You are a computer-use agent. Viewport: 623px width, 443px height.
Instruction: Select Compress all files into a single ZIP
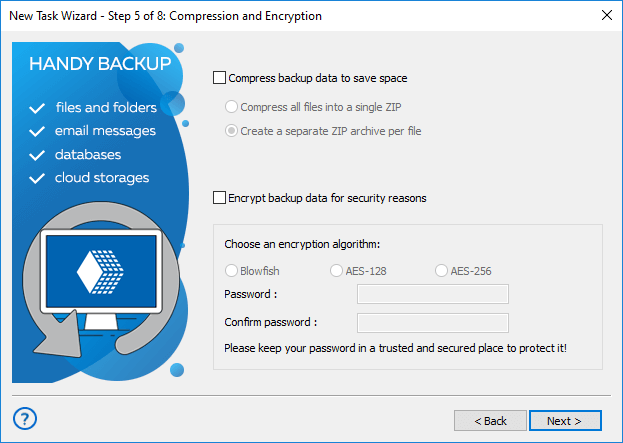232,107
